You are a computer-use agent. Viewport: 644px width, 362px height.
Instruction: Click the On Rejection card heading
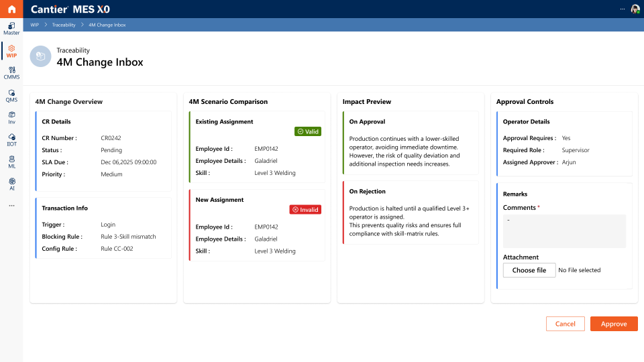[367, 191]
